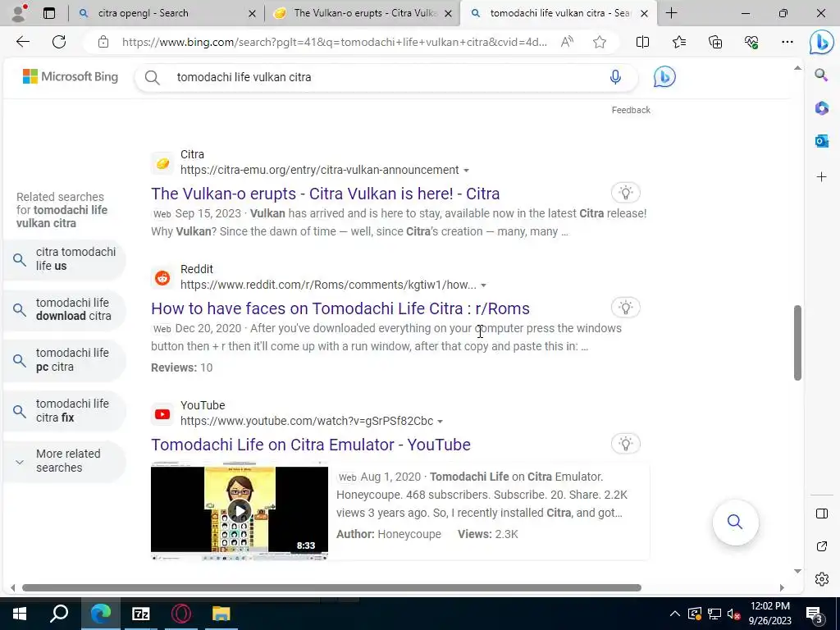The image size is (840, 630).
Task: Open Opera browser from the taskbar
Action: pos(181,614)
